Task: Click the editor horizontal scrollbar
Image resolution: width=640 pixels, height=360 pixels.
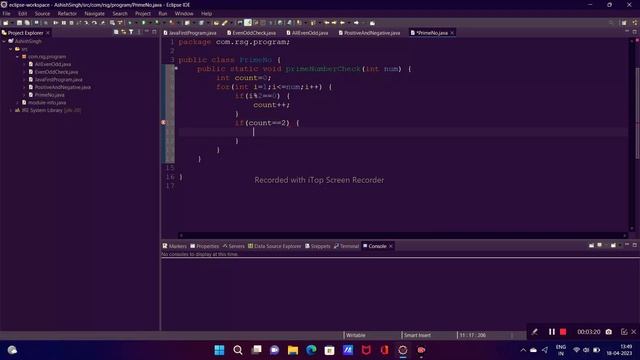Action: (x=402, y=236)
